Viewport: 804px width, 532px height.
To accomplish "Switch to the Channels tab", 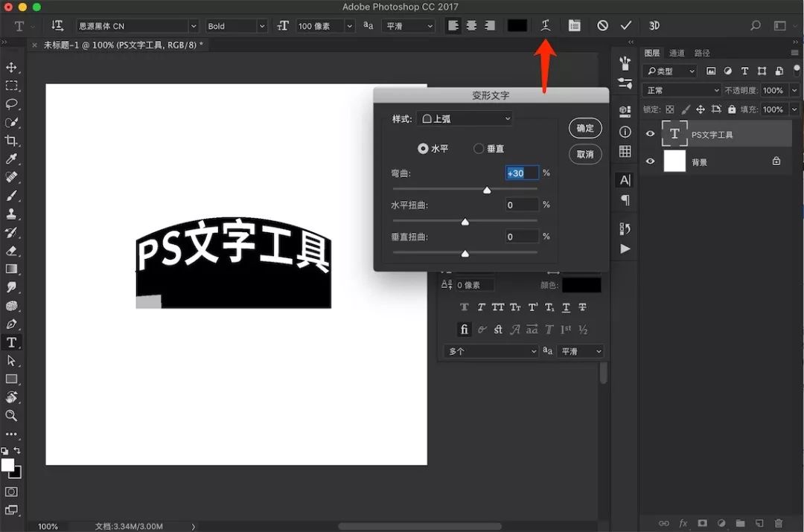I will tap(677, 52).
